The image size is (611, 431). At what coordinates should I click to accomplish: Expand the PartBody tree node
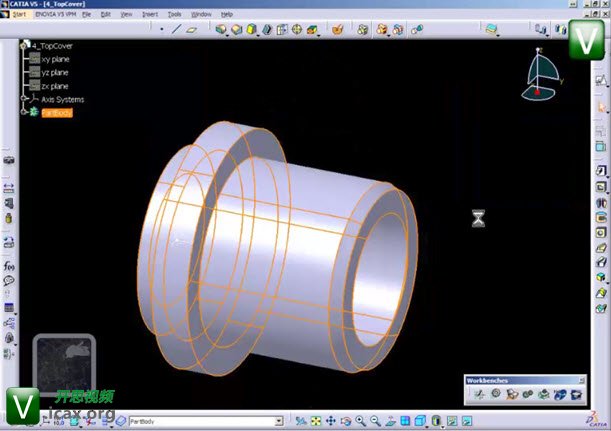click(23, 113)
